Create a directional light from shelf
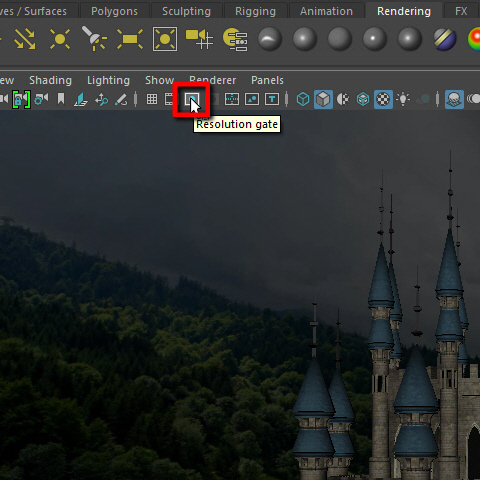The height and width of the screenshot is (480, 480). click(25, 39)
